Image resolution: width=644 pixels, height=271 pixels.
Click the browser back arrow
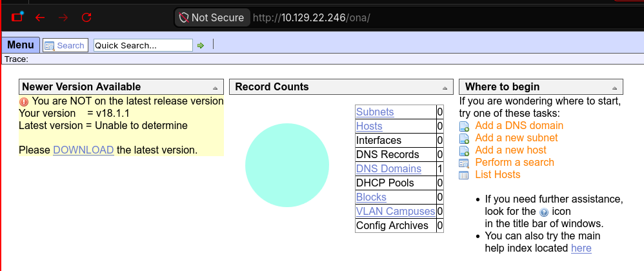click(x=40, y=17)
